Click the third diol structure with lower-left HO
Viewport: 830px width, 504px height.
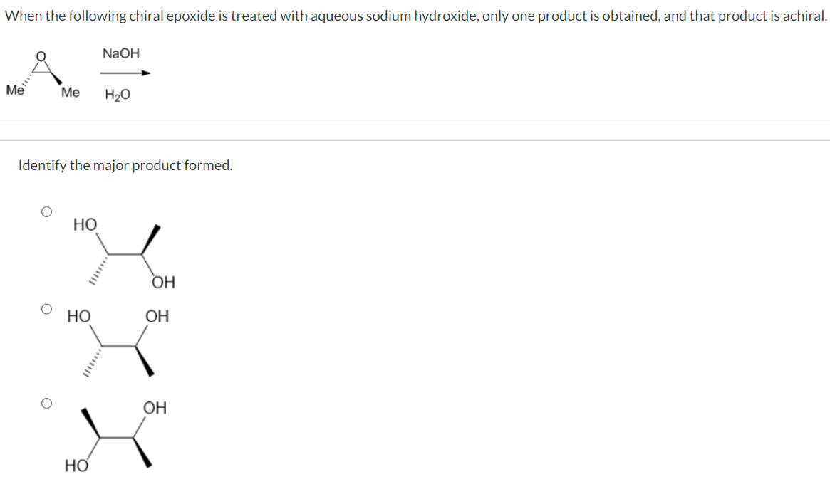coord(116,436)
